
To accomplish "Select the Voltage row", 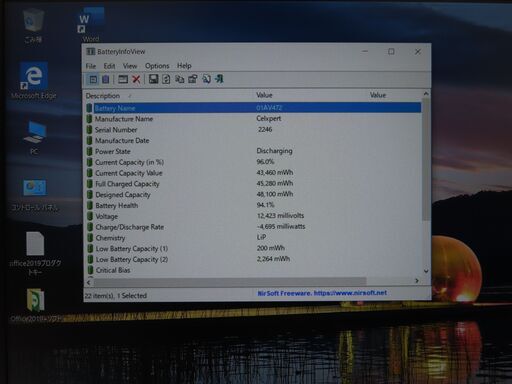I will (x=253, y=216).
